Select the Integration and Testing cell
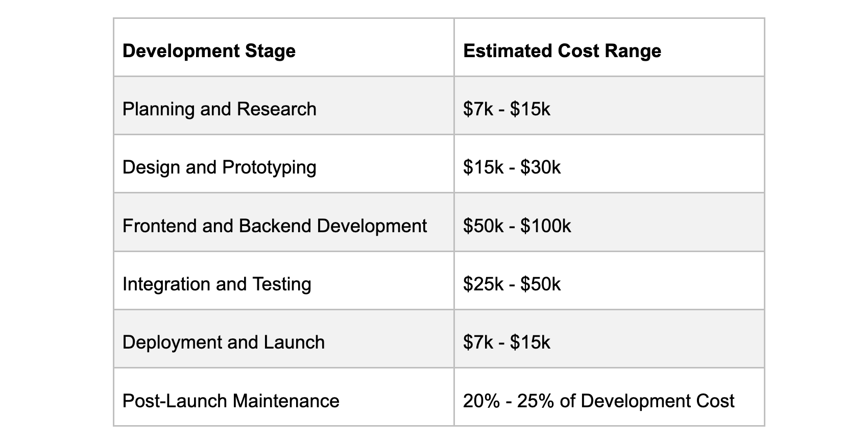868x444 pixels. pos(217,284)
